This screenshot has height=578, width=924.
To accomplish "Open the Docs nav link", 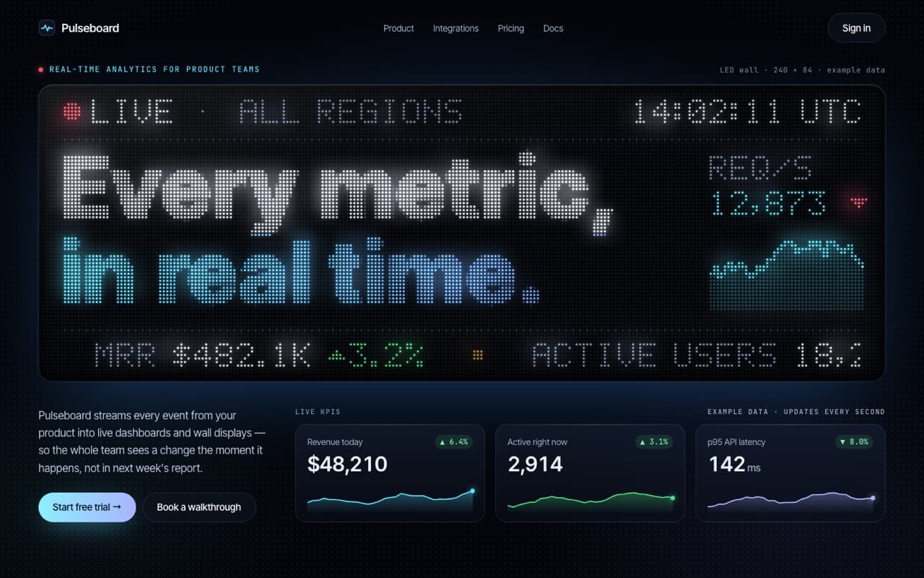I will pyautogui.click(x=553, y=28).
